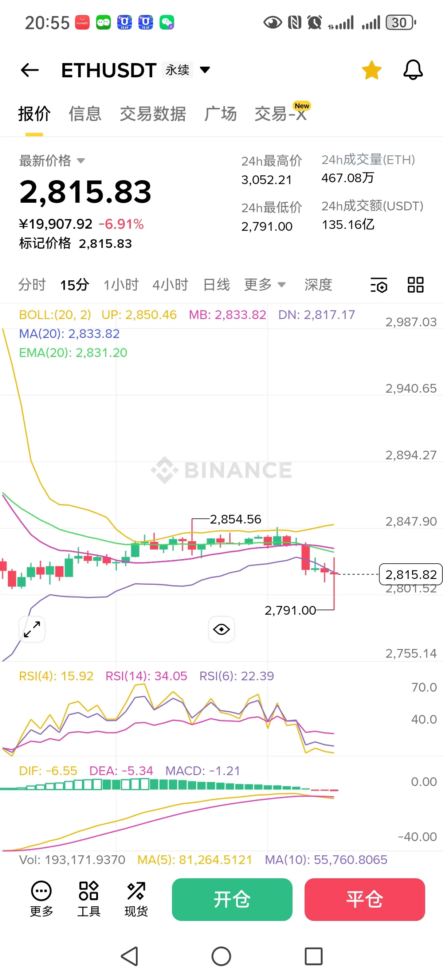Tap the back arrow icon
This screenshot has height=980, width=443.
(x=30, y=70)
